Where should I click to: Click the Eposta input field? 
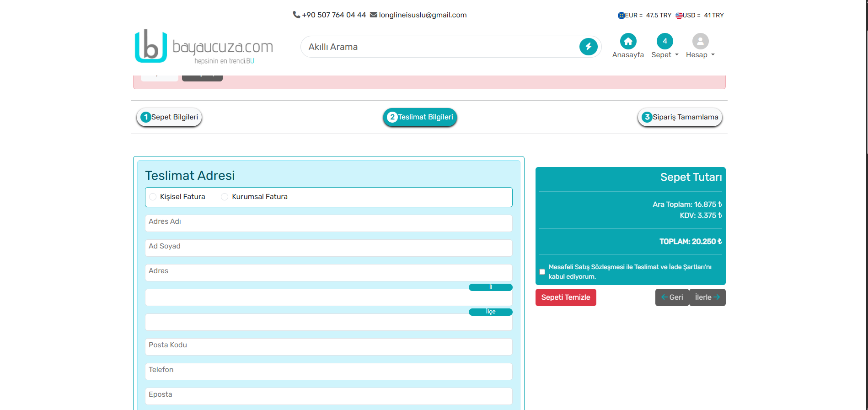(329, 396)
